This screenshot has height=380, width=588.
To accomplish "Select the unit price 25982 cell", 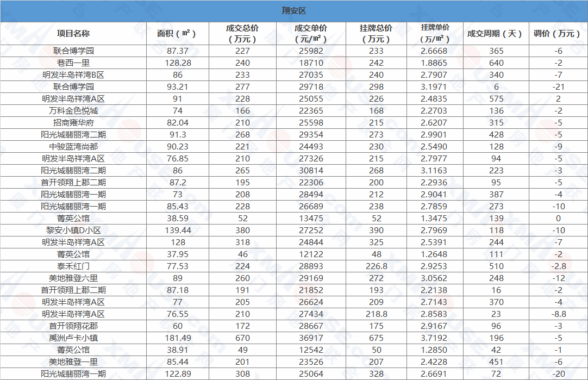I will [311, 51].
